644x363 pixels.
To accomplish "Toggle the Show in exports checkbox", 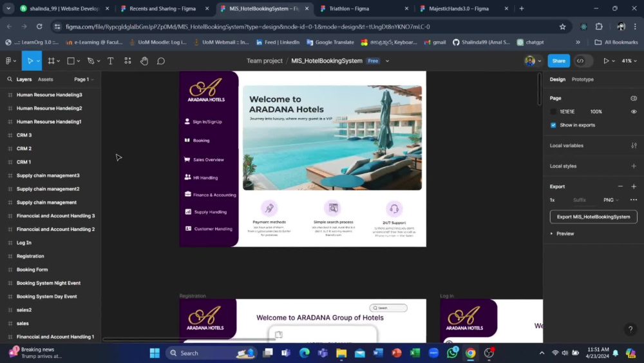I will 553,125.
